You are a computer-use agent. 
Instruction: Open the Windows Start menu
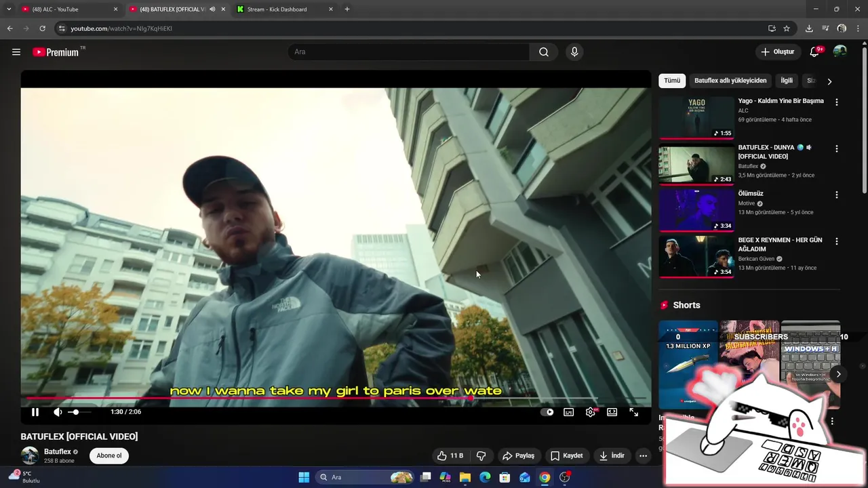point(304,477)
